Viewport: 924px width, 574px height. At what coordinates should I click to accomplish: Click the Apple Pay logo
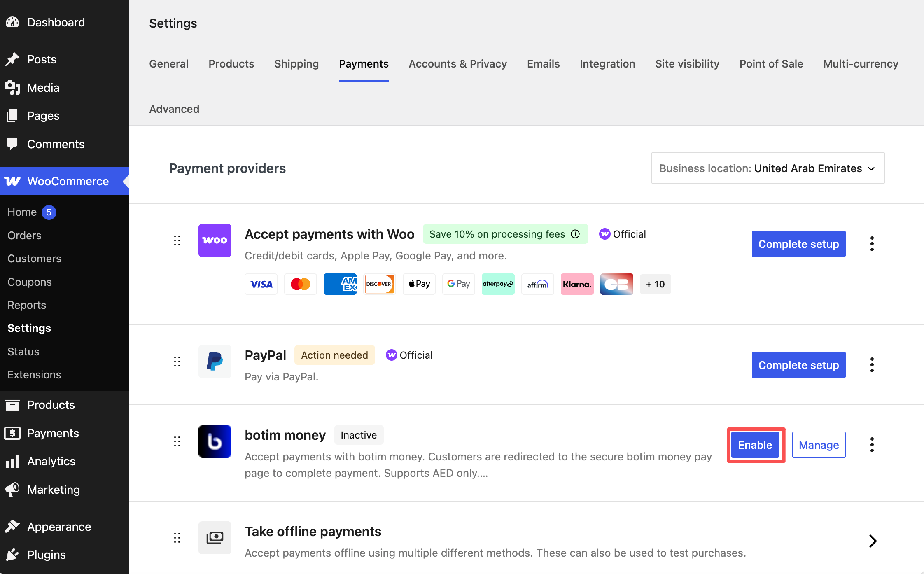tap(419, 284)
